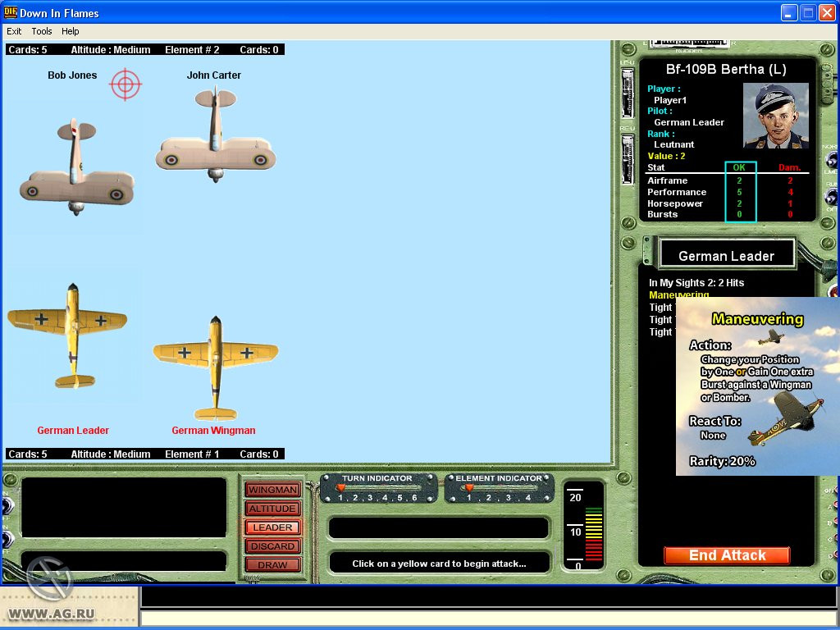Click the Element # 1 status label

[192, 454]
